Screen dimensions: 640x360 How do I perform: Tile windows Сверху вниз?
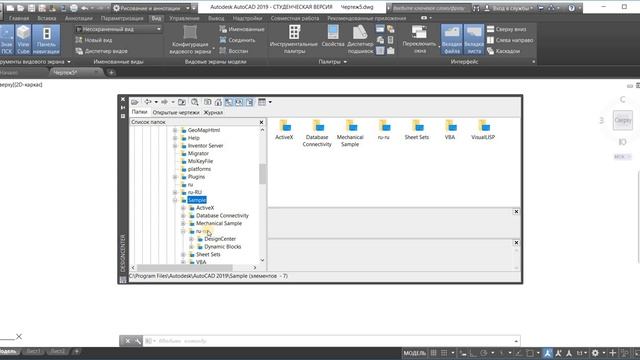point(507,29)
